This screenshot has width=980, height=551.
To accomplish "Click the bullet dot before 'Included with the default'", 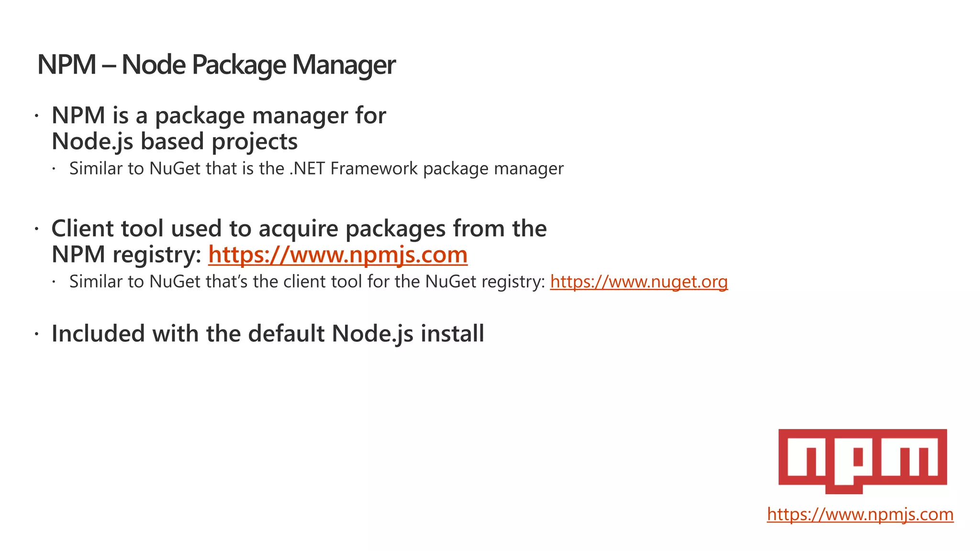I will tap(36, 334).
